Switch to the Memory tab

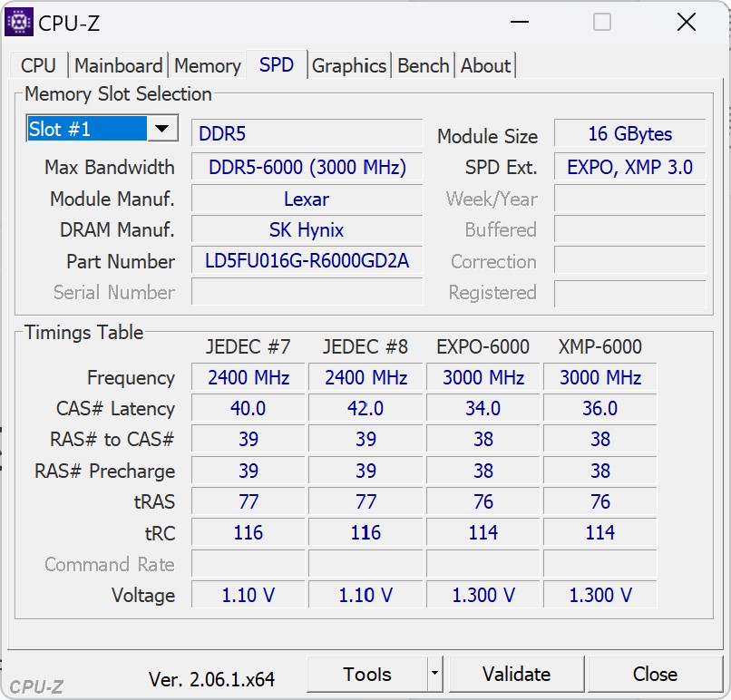coord(208,65)
